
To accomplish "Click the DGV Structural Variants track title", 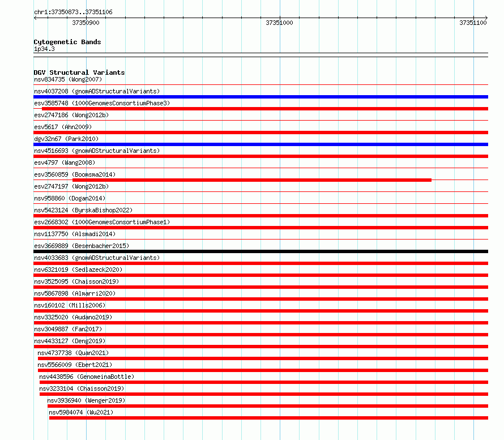I will click(x=79, y=72).
